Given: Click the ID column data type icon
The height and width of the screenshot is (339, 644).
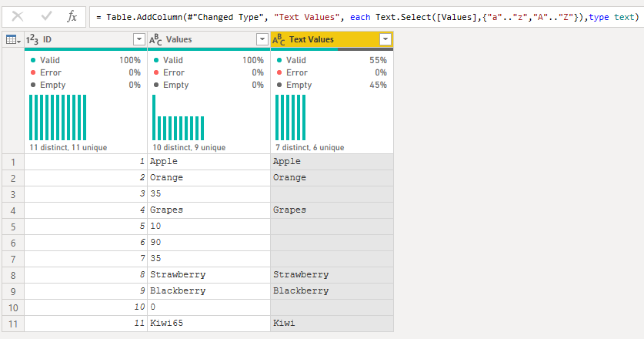Looking at the screenshot, I should tap(32, 39).
